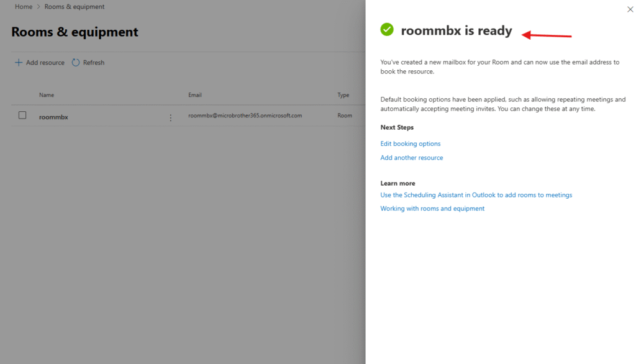636x364 pixels.
Task: Open the three-dot menu for roommbx
Action: pos(171,117)
